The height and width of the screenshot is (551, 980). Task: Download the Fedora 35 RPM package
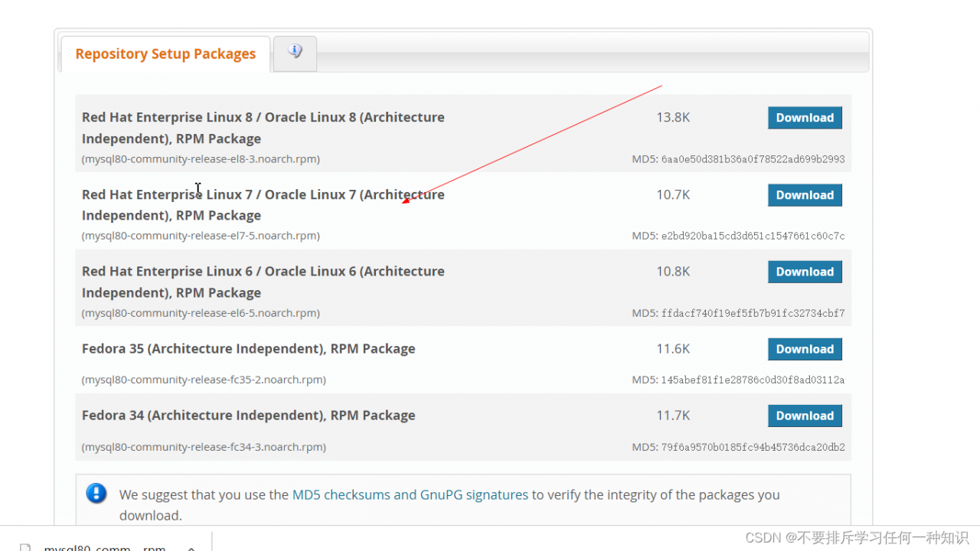[x=805, y=349]
